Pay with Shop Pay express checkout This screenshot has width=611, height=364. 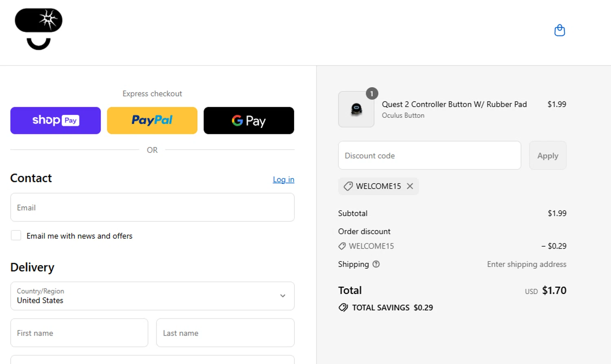[55, 121]
